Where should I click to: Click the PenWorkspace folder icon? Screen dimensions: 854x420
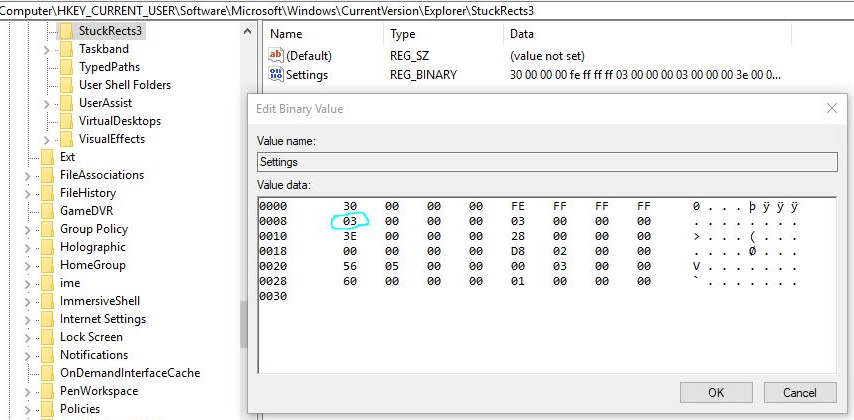point(48,391)
